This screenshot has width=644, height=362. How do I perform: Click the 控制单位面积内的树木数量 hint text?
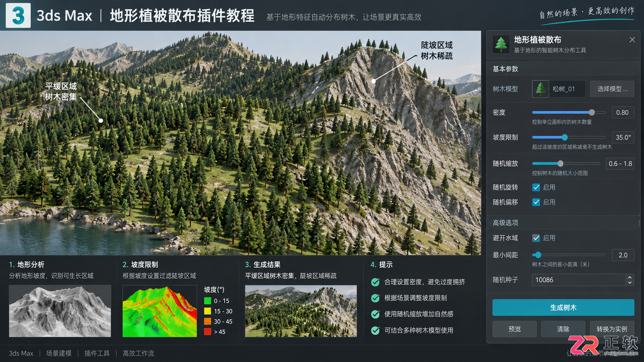click(562, 122)
